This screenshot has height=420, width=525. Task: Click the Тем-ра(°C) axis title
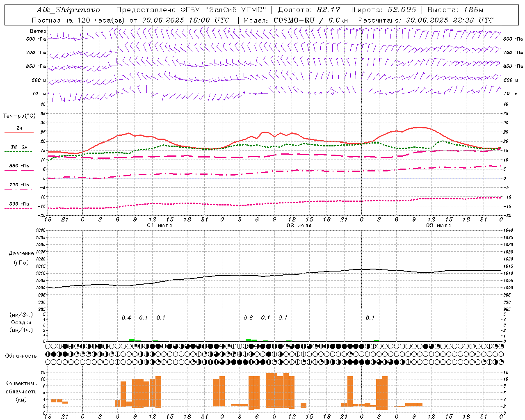click(x=19, y=116)
